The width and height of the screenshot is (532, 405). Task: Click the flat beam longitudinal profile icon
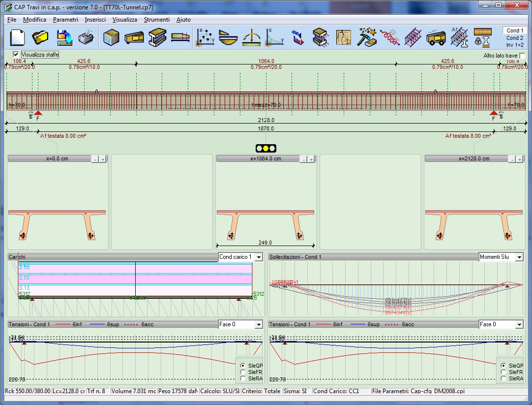pyautogui.click(x=180, y=37)
